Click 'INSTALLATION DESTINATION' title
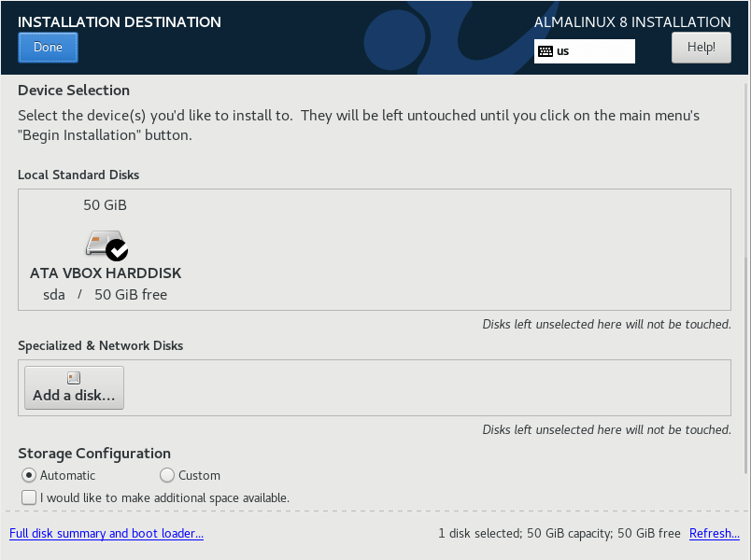 [120, 22]
